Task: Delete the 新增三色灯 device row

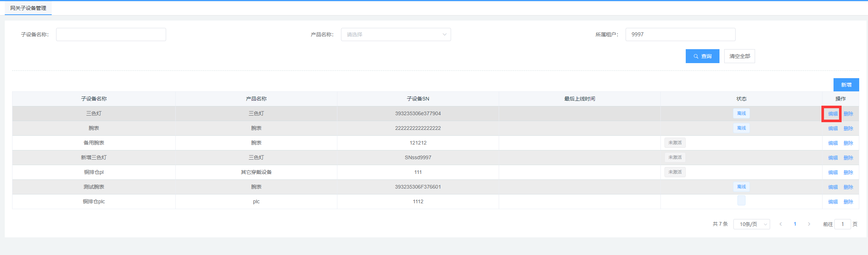Action: (x=848, y=158)
